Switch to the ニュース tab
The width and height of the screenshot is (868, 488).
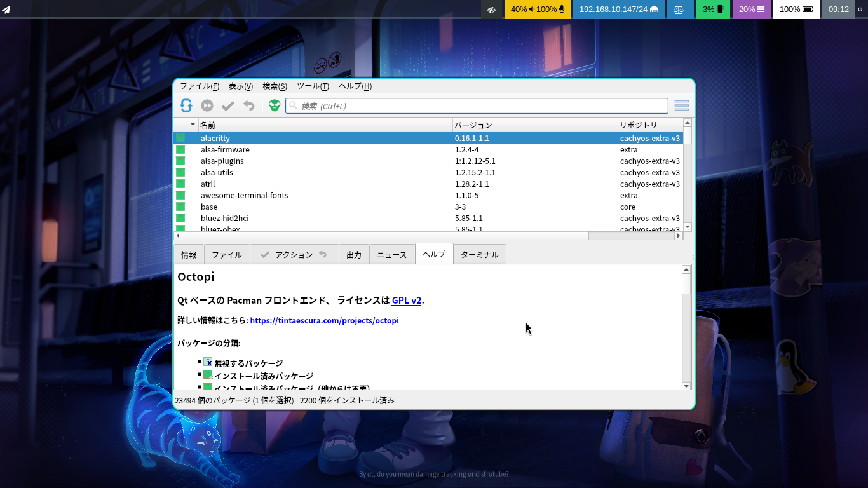tap(391, 254)
